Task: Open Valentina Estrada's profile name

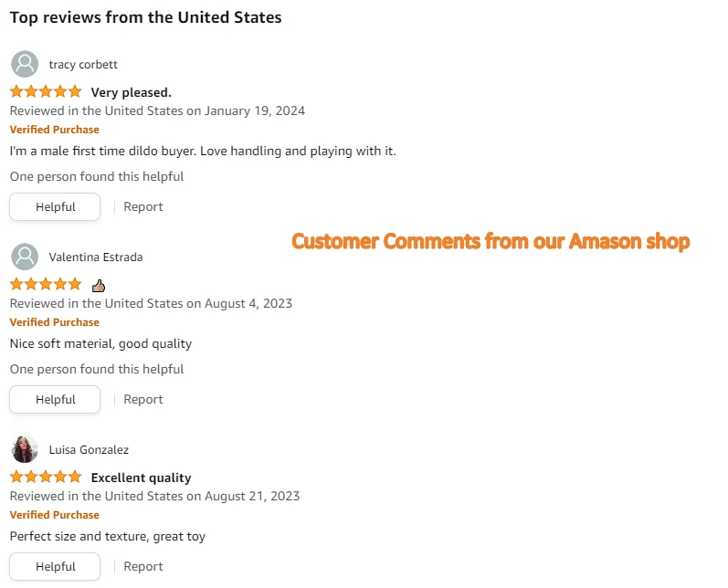Action: pos(96,257)
